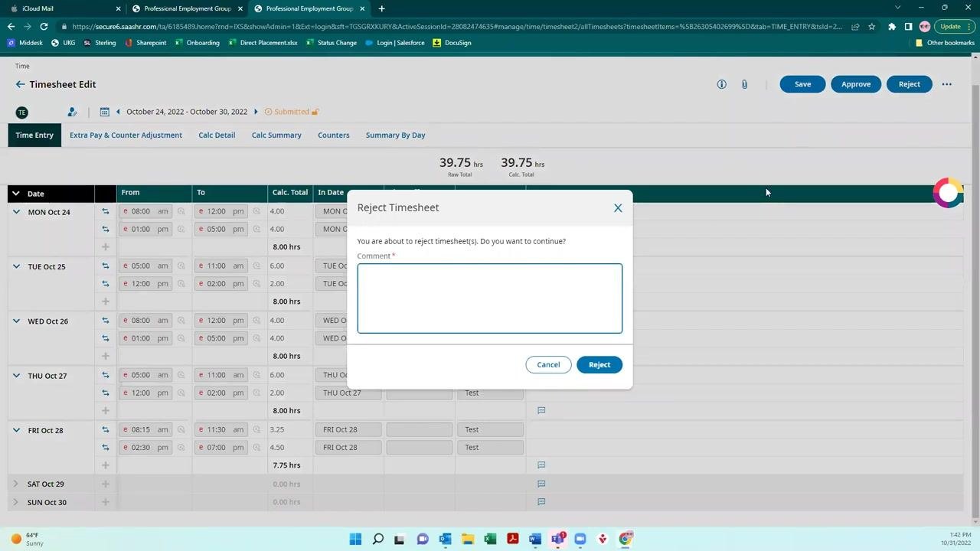
Task: Click the Submitted status lock icon
Action: click(x=315, y=112)
